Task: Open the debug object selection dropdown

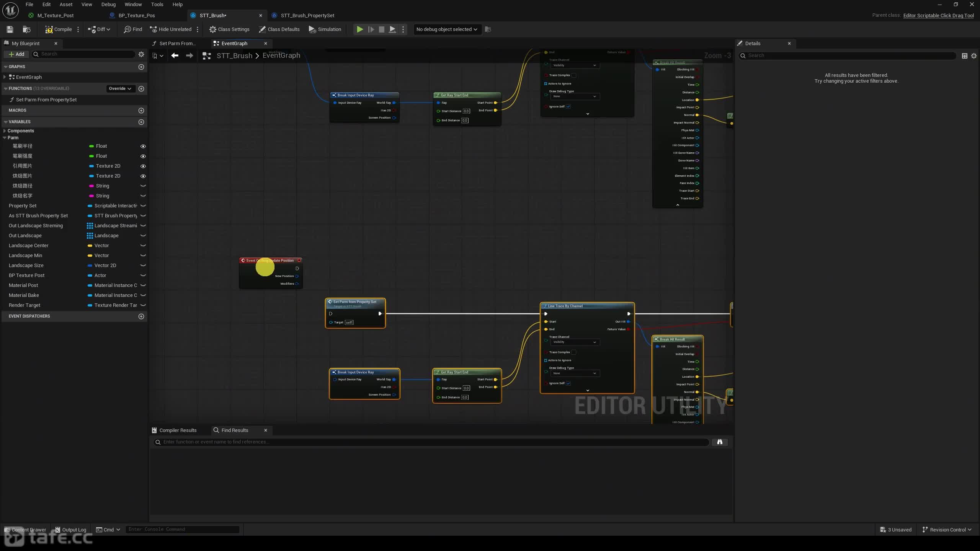Action: click(x=446, y=29)
